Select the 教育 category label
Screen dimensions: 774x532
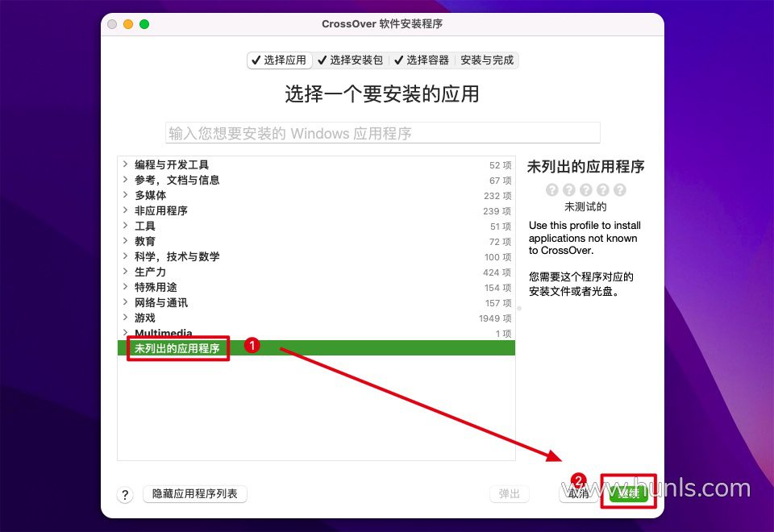145,241
